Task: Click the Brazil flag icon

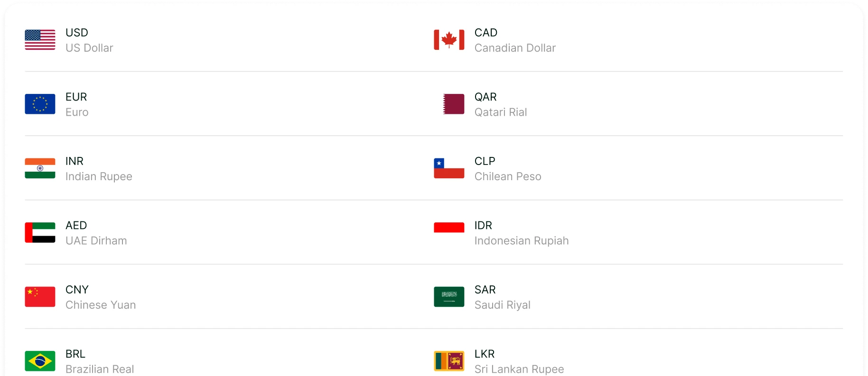Action: click(40, 361)
